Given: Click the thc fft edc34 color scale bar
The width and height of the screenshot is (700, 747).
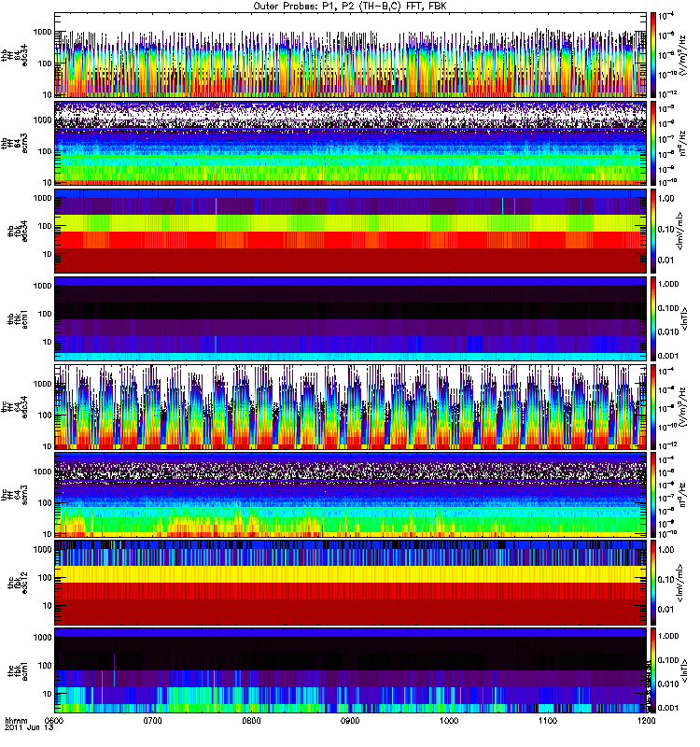Looking at the screenshot, I should (653, 407).
